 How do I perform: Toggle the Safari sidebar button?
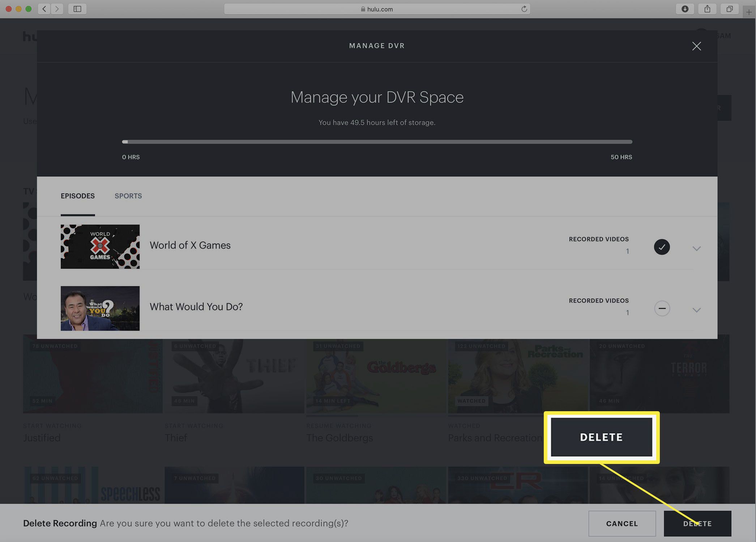pyautogui.click(x=77, y=9)
